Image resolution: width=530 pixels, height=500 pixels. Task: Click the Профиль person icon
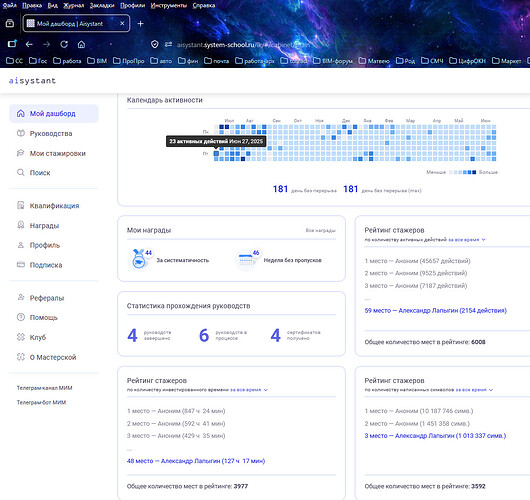[21, 245]
